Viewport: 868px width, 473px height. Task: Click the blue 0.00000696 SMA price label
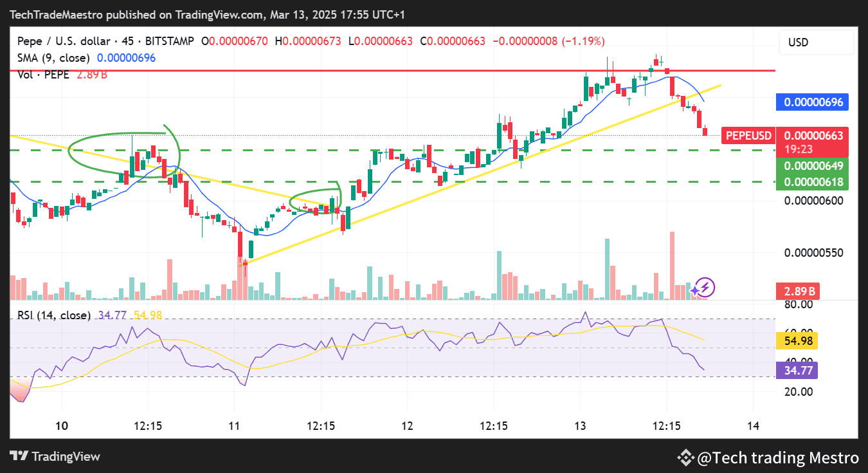pyautogui.click(x=813, y=102)
